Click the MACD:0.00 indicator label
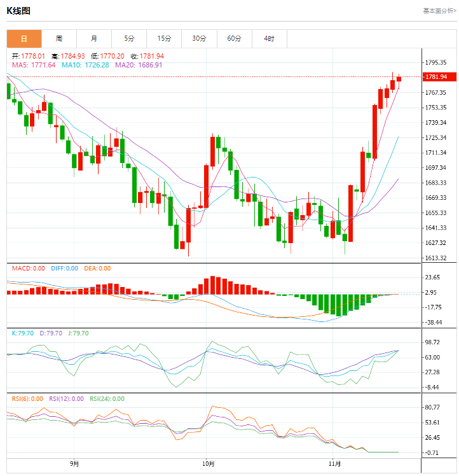 pos(29,269)
